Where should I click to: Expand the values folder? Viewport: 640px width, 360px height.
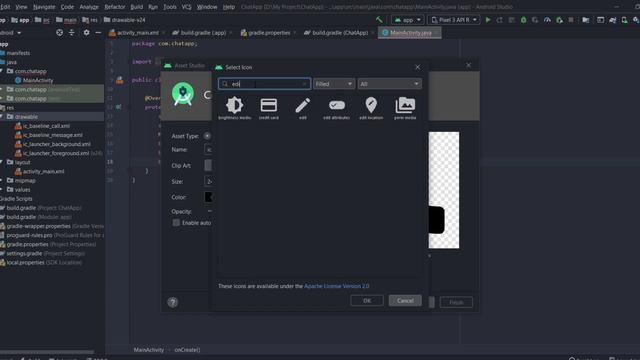pos(2,190)
